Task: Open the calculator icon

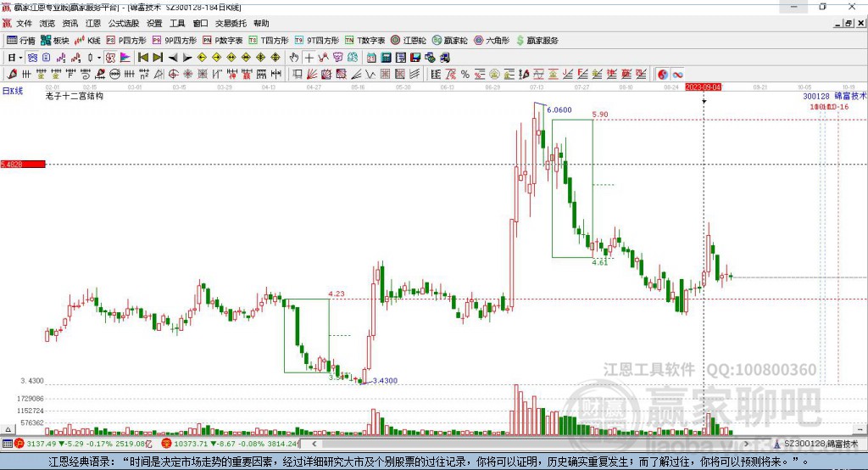Action: coord(387,58)
